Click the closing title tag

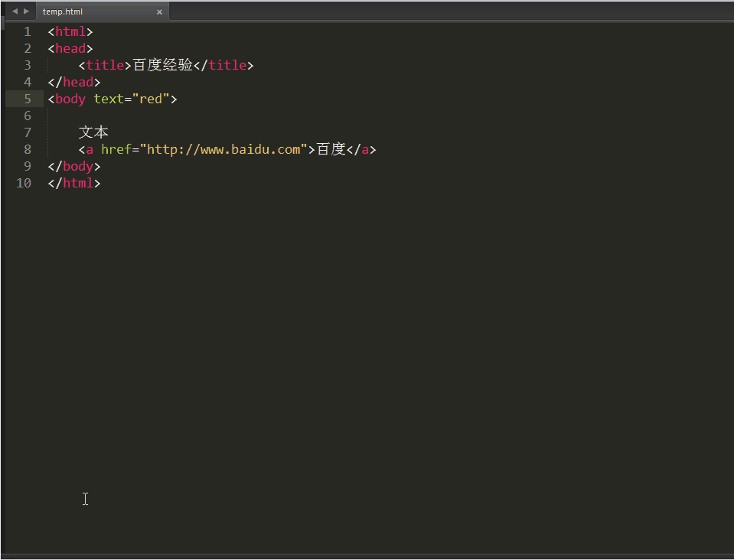tap(223, 66)
